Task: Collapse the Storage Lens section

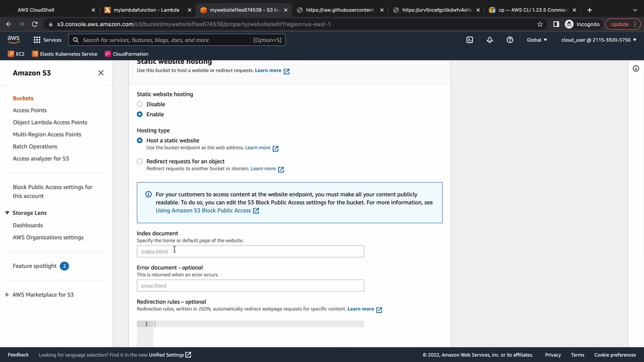Action: point(7,213)
